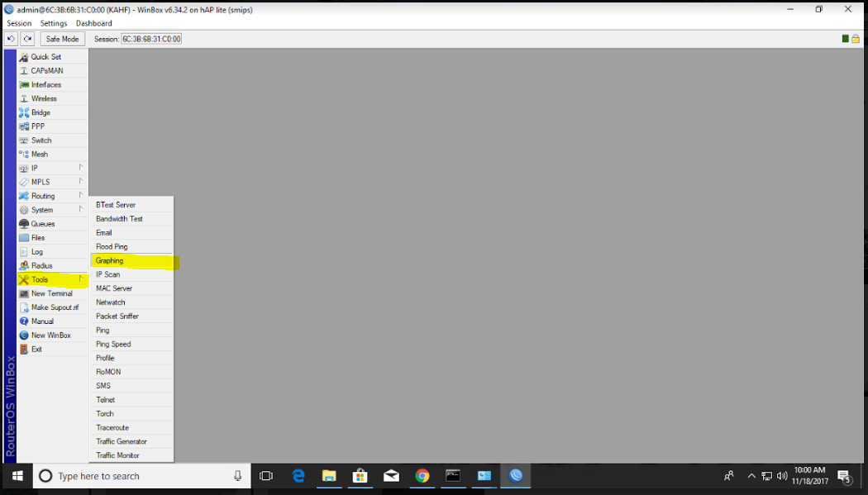The image size is (868, 495).
Task: Open the Wireless section icon
Action: point(24,98)
